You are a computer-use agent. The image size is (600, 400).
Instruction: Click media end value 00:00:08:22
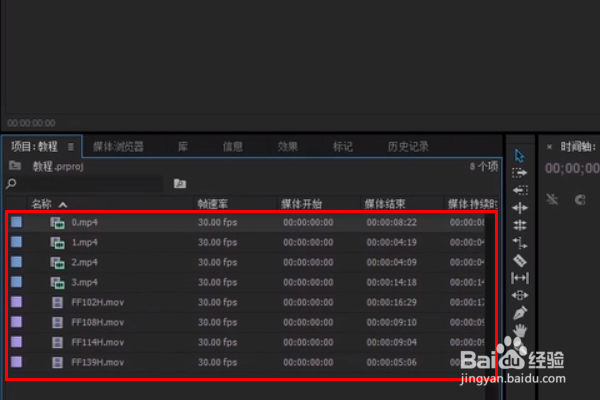tap(391, 222)
